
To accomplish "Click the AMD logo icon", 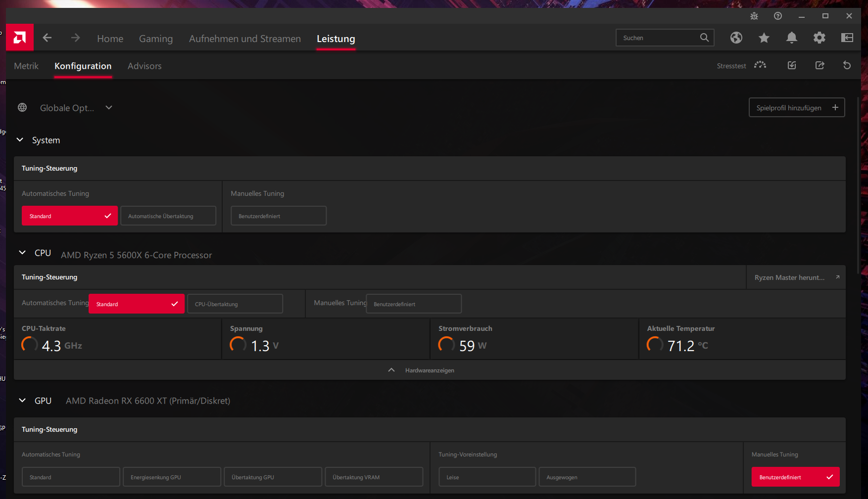I will (x=20, y=37).
